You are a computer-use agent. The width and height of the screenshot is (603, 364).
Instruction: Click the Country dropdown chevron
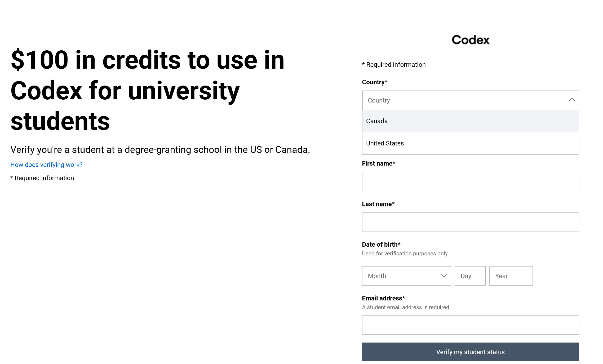pyautogui.click(x=572, y=100)
